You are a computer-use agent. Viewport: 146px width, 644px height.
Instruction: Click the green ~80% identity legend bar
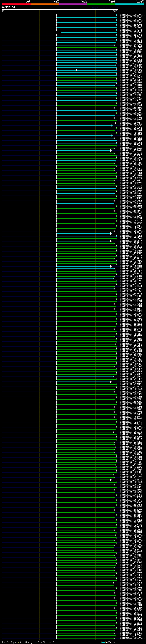coord(101,4)
